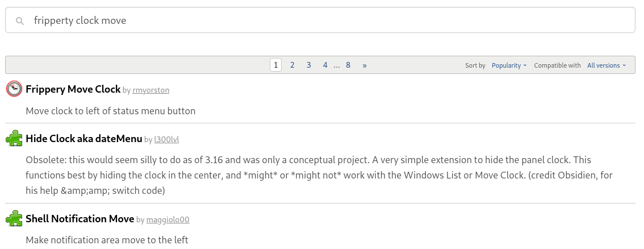Open the Compatible with All versions dropdown

click(x=607, y=65)
